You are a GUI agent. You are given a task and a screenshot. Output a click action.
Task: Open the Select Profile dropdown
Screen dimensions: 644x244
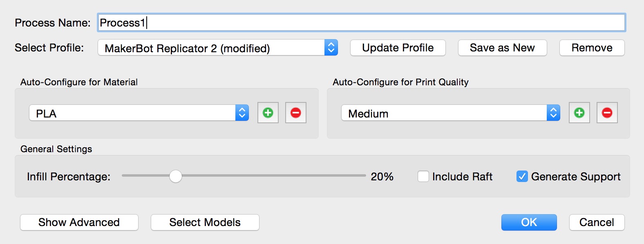217,48
